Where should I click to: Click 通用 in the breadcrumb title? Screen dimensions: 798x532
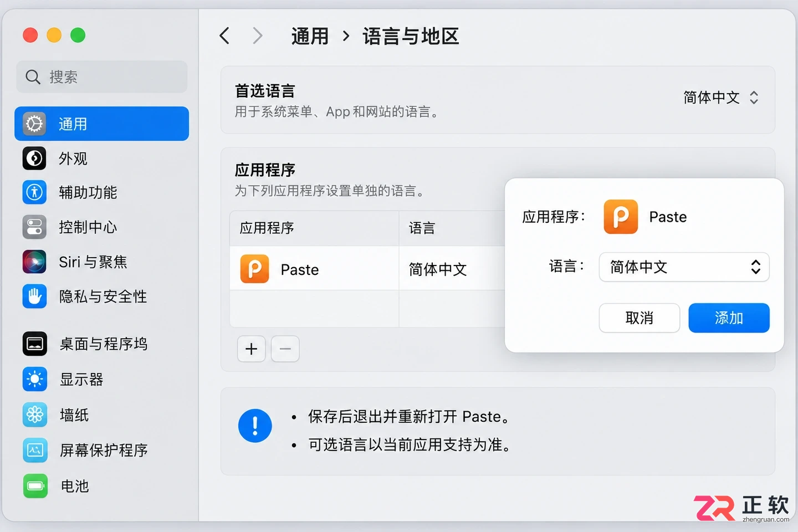(x=310, y=37)
